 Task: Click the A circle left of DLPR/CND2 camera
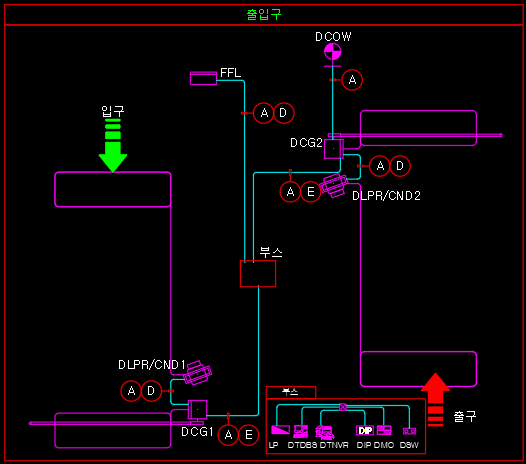[x=291, y=192]
